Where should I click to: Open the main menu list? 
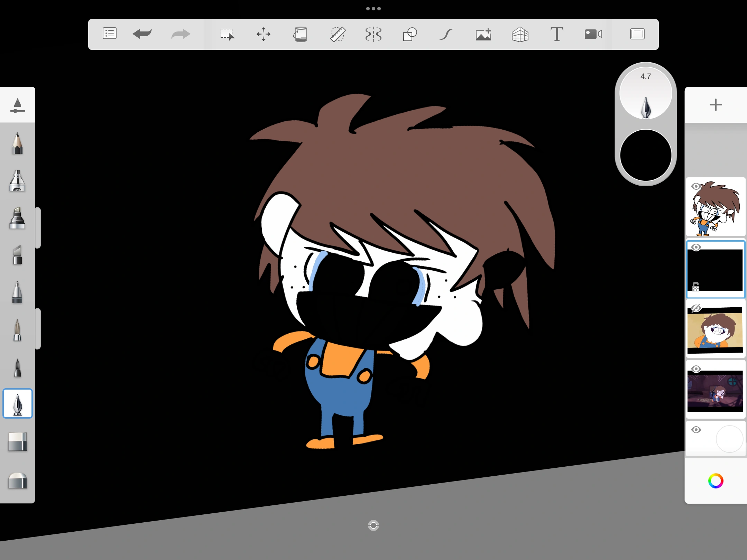pyautogui.click(x=110, y=34)
